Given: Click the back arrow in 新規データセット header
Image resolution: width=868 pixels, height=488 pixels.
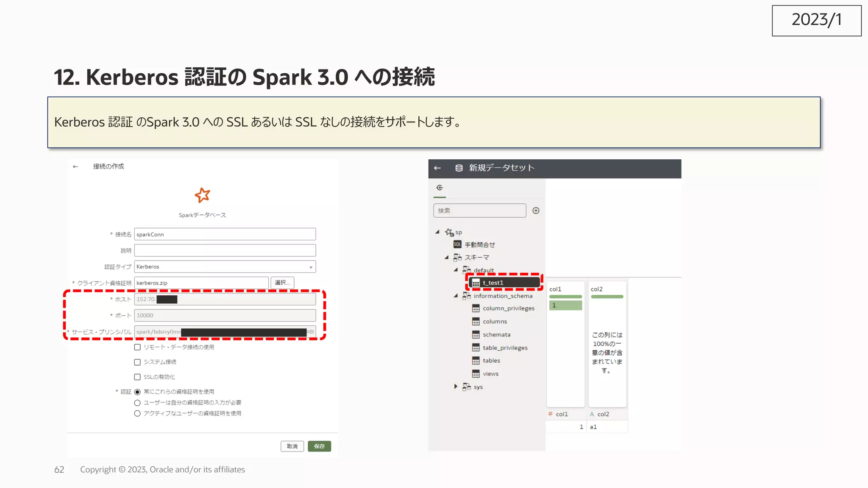Looking at the screenshot, I should [437, 168].
